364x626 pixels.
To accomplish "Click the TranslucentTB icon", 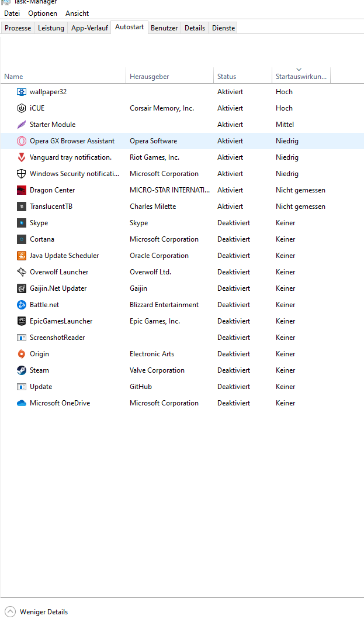I will pyautogui.click(x=22, y=207).
